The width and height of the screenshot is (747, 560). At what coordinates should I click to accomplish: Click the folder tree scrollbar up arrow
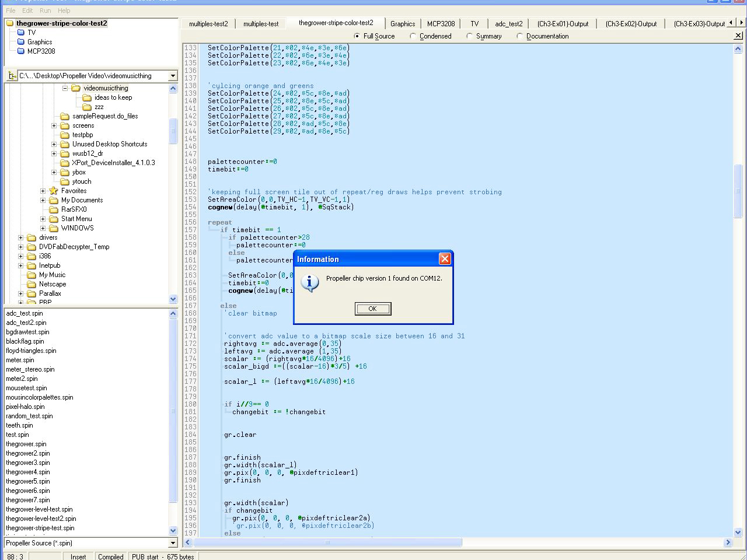(173, 89)
